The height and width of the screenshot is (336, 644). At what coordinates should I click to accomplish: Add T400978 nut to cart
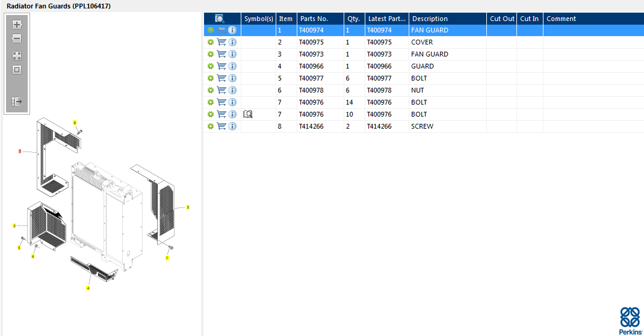point(221,90)
